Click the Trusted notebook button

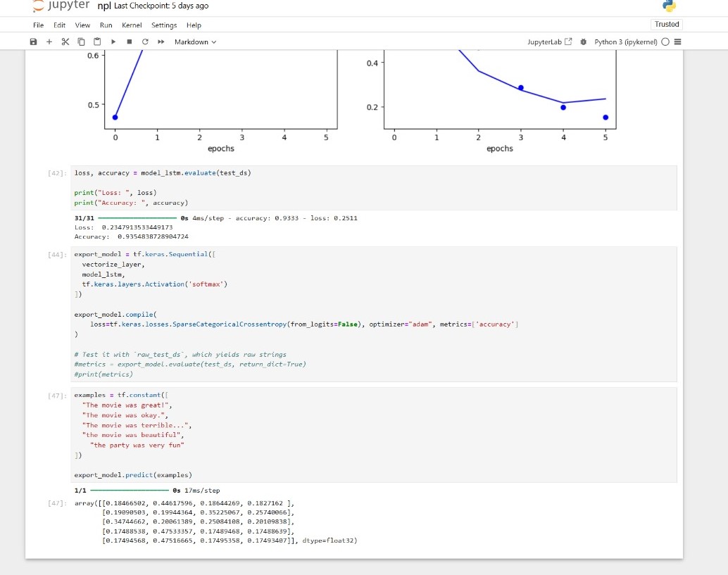666,25
